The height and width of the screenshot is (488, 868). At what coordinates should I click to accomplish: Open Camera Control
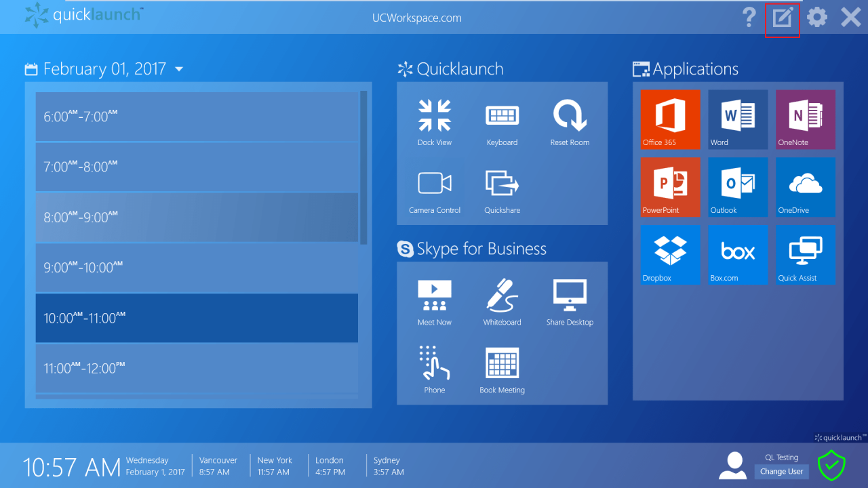click(435, 191)
